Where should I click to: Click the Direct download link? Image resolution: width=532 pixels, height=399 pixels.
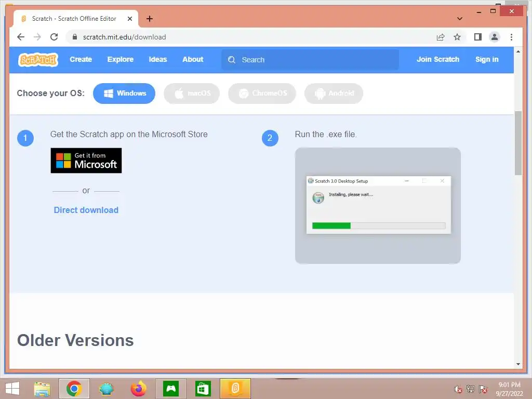coord(86,210)
